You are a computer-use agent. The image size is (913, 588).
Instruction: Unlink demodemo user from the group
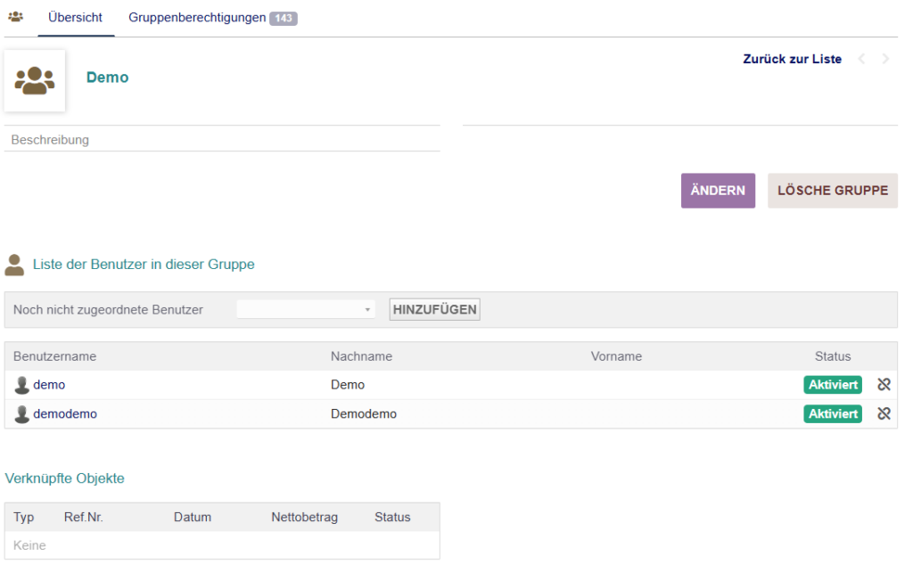884,413
